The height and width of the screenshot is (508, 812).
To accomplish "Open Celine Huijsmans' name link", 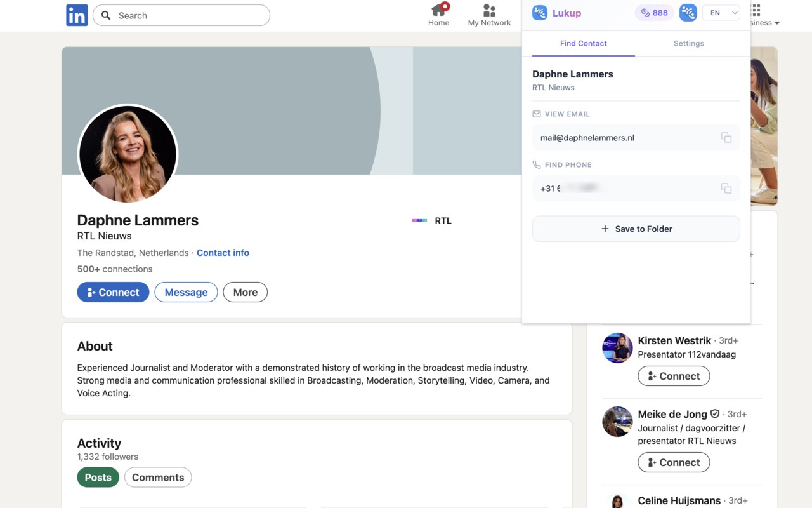I will [x=679, y=500].
